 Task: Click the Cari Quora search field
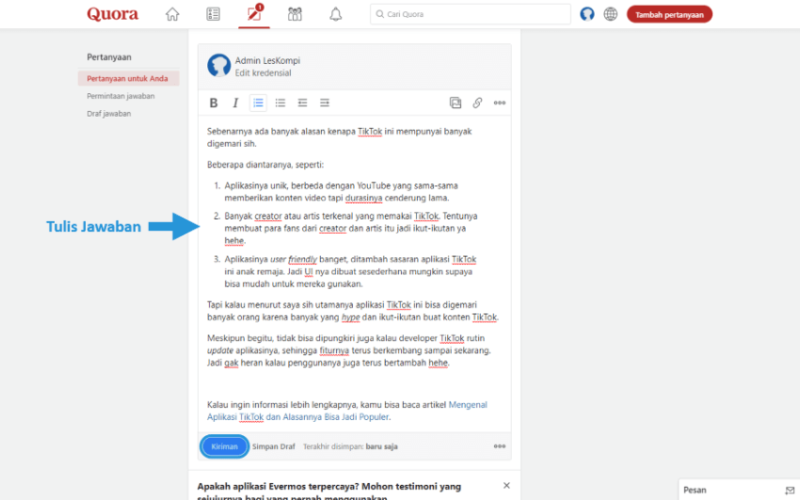point(470,14)
